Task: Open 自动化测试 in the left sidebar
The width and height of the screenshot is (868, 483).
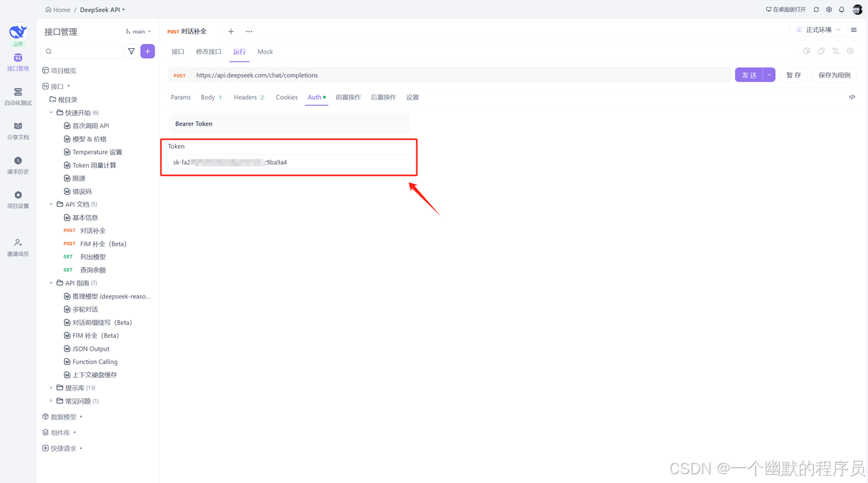Action: 18,96
